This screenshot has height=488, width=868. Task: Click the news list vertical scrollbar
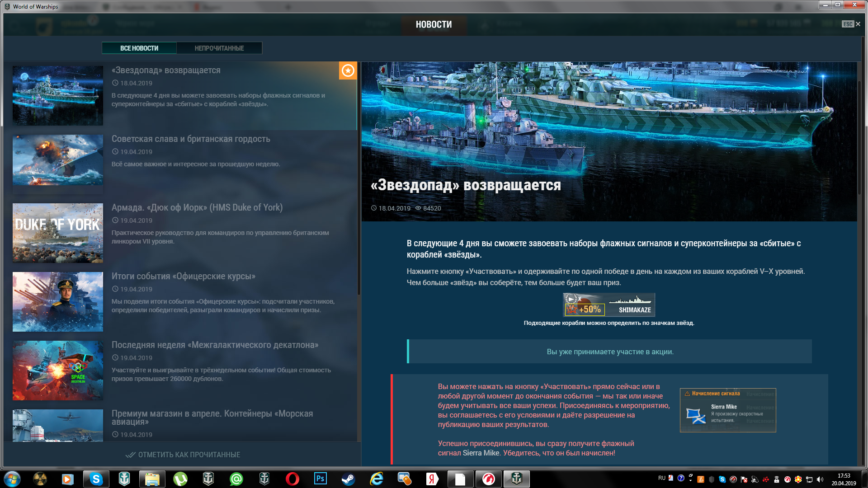coord(359,181)
